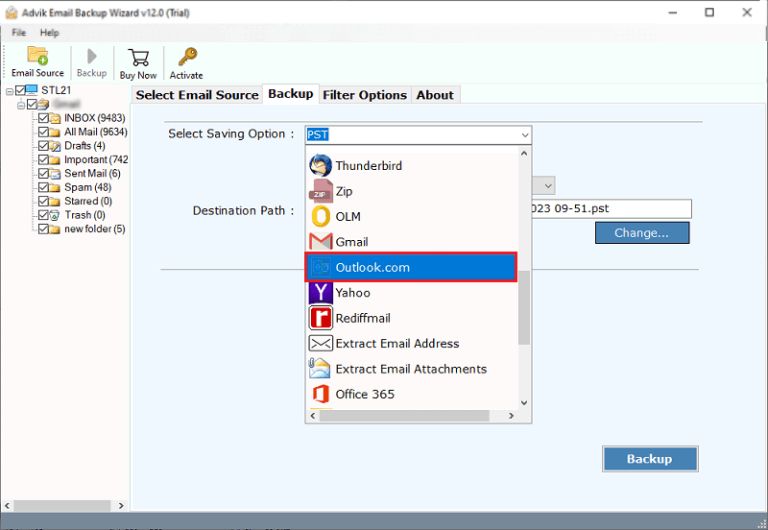Click folder tree scroll left arrow
Viewport: 768px width, 530px height.
(x=7, y=505)
